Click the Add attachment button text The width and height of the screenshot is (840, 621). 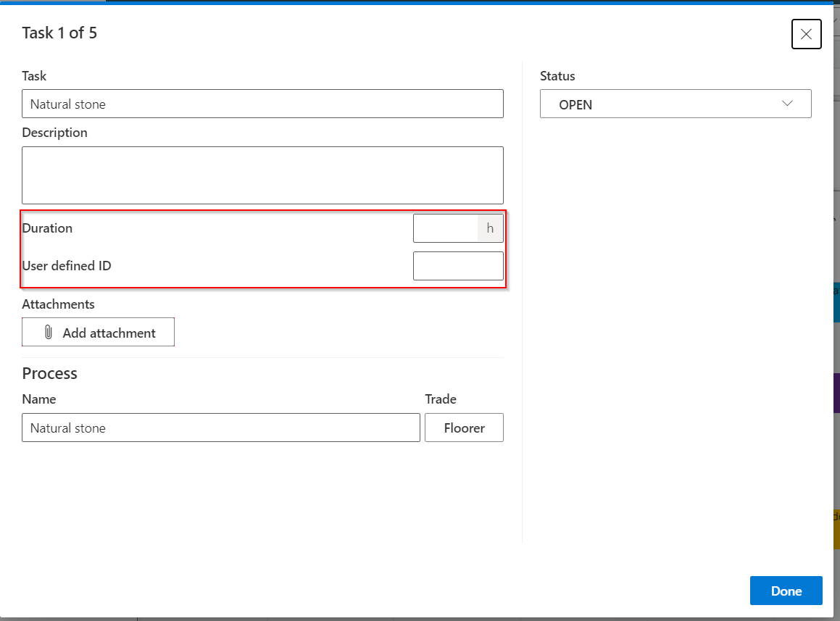pyautogui.click(x=109, y=333)
